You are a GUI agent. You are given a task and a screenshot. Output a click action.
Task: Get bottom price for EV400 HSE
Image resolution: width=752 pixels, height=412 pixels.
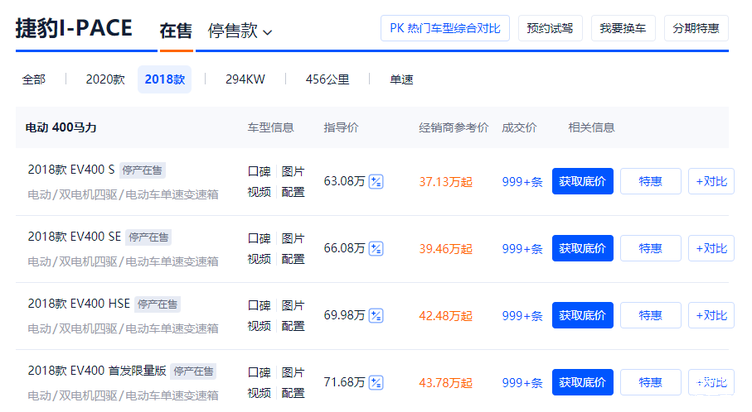pos(582,315)
